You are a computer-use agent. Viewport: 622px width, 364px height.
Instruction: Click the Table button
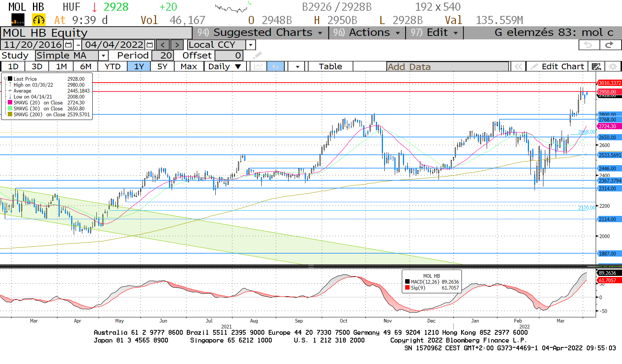(330, 67)
